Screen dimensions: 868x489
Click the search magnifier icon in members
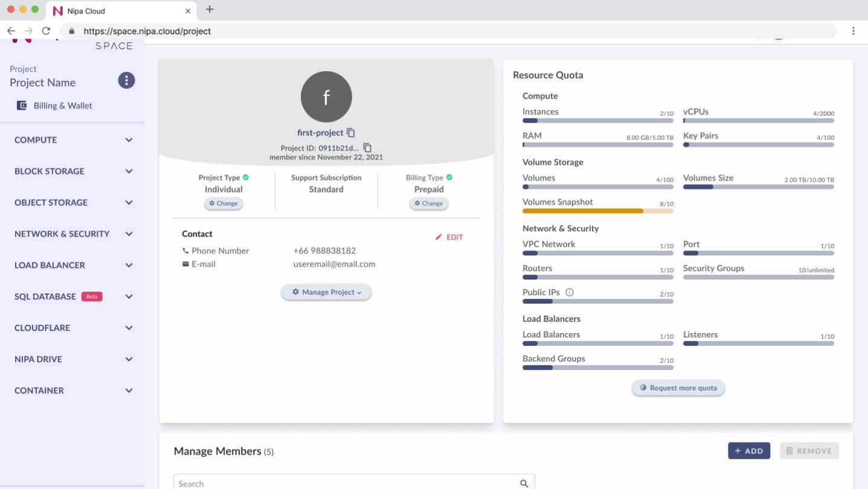[x=524, y=484]
